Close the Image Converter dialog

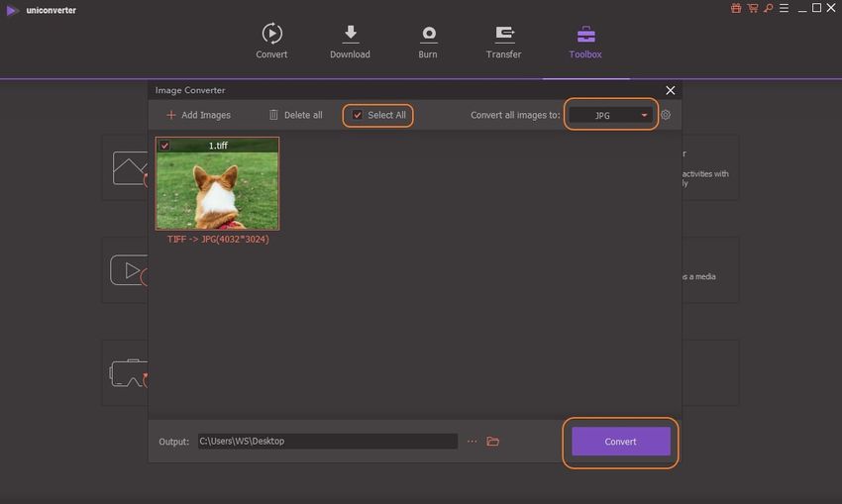tap(671, 90)
